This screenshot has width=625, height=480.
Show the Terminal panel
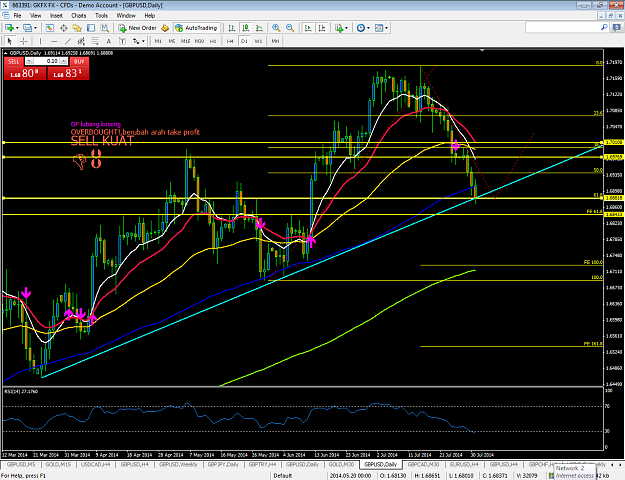click(91, 28)
